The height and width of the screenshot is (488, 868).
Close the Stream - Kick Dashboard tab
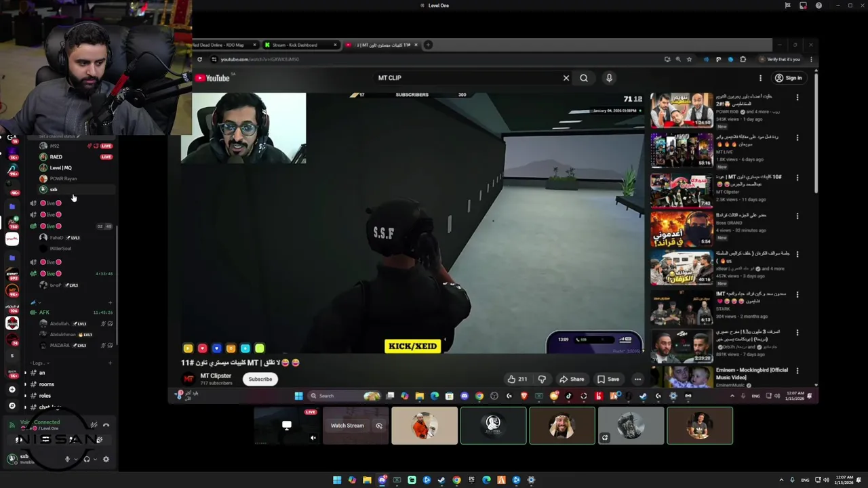[x=335, y=45]
